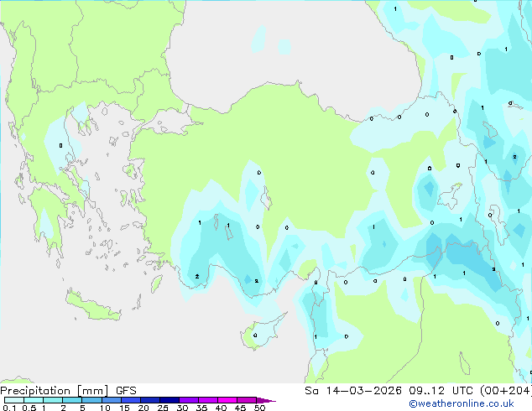Click the (00+204) forecast offset text
This screenshot has width=532, height=411.
(506, 391)
